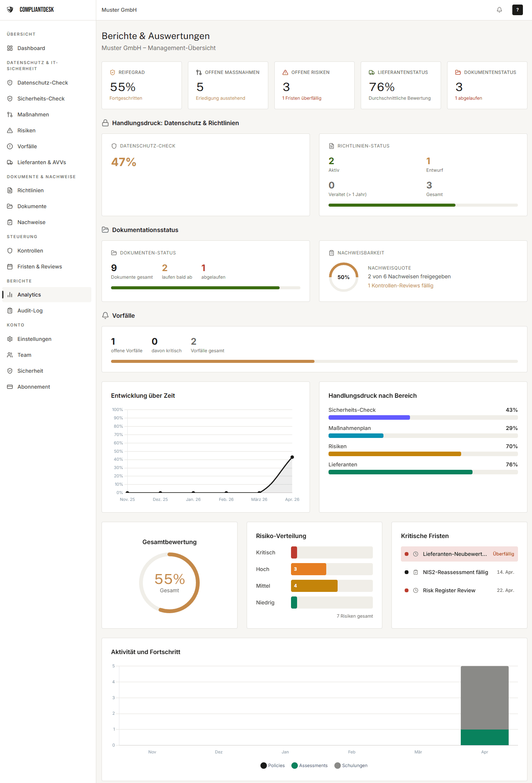Click the Lieferanten truck icon in sidebar
Screen dimensions: 532x783
pyautogui.click(x=10, y=162)
